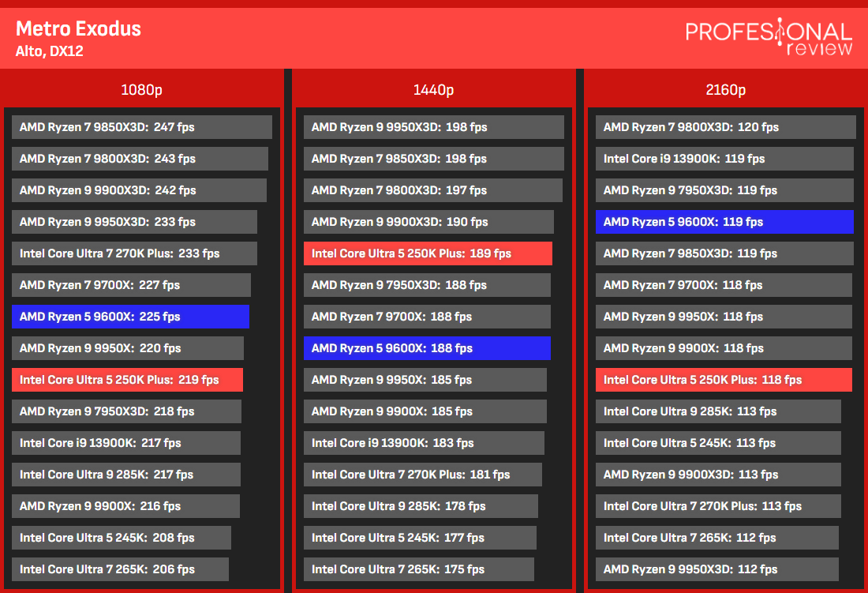
Task: Click 'AMD Ryzen 7 9850X3D: 119 fps' bar
Action: 724,253
